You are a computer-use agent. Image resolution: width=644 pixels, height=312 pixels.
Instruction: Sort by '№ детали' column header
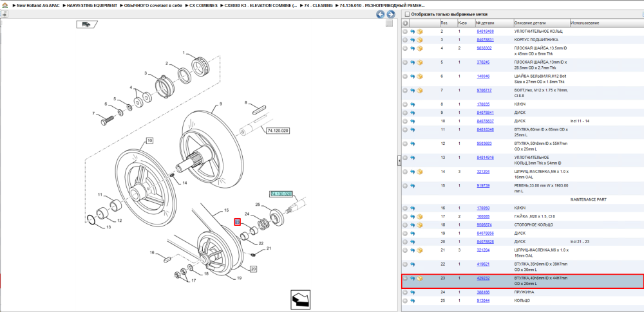494,23
